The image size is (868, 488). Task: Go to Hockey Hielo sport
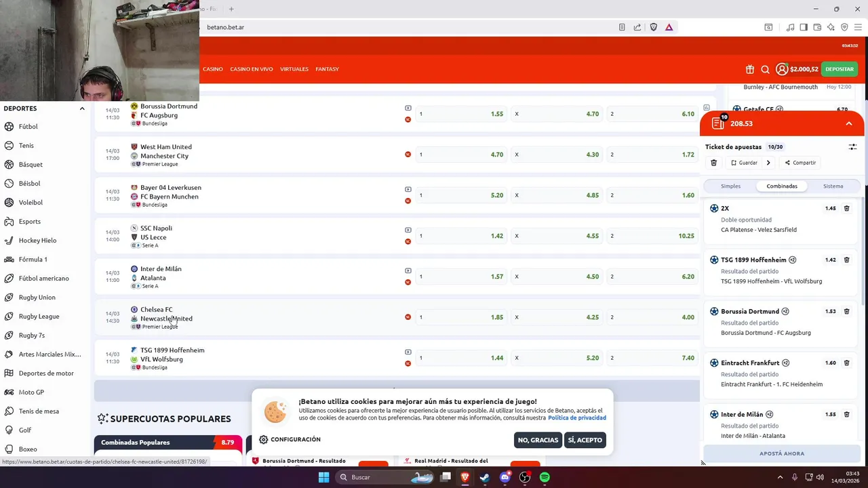click(37, 241)
